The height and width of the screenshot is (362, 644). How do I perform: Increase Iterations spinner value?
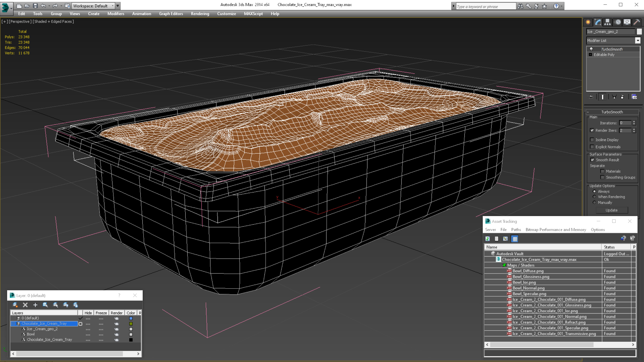coord(634,122)
